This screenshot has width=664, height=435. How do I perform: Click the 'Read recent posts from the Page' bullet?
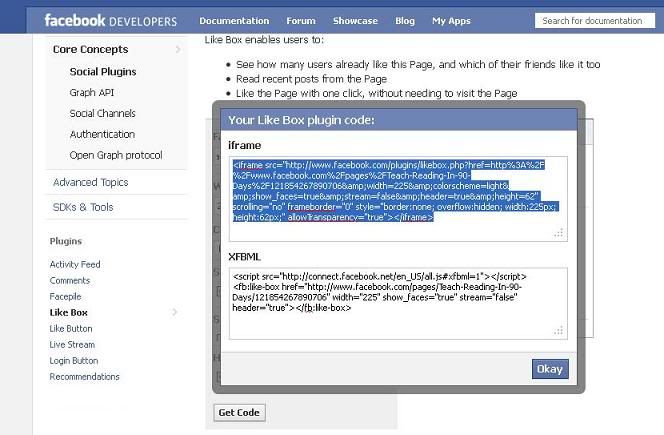pyautogui.click(x=311, y=79)
